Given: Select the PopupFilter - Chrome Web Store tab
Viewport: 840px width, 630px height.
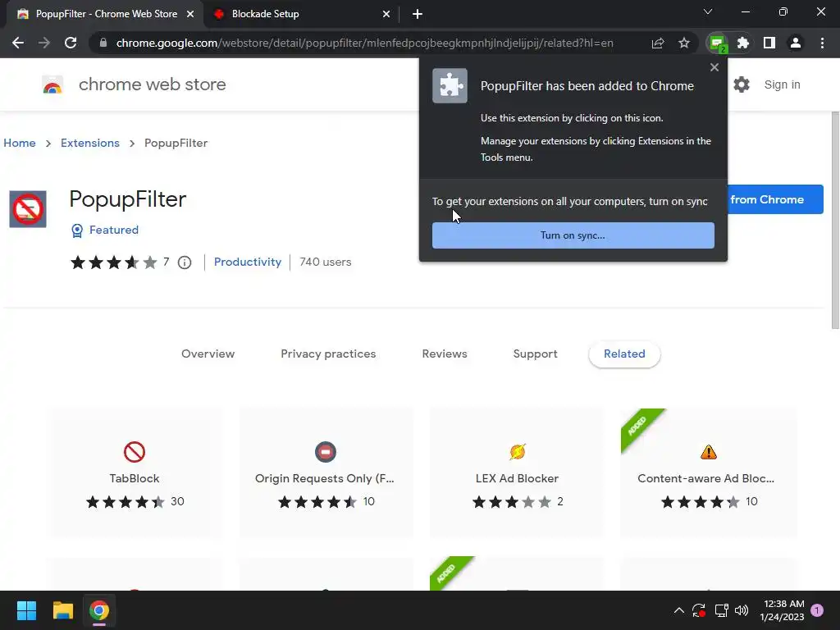Looking at the screenshot, I should [x=105, y=15].
